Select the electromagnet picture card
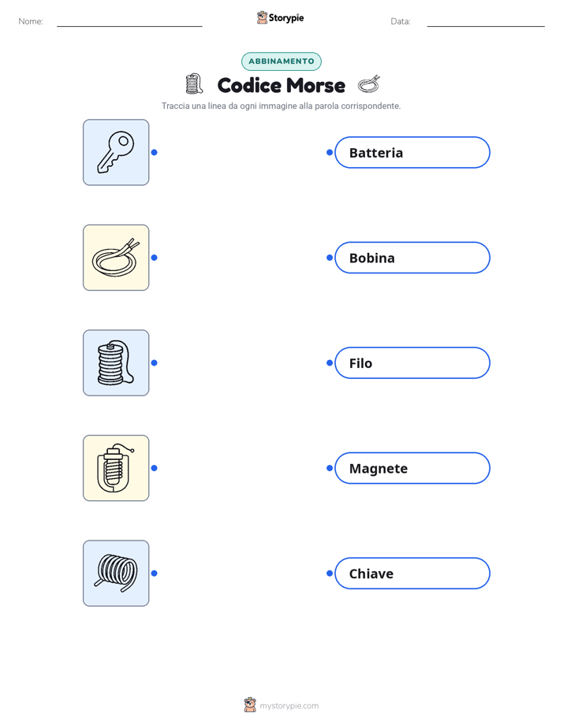This screenshot has height=728, width=563. coord(116,468)
